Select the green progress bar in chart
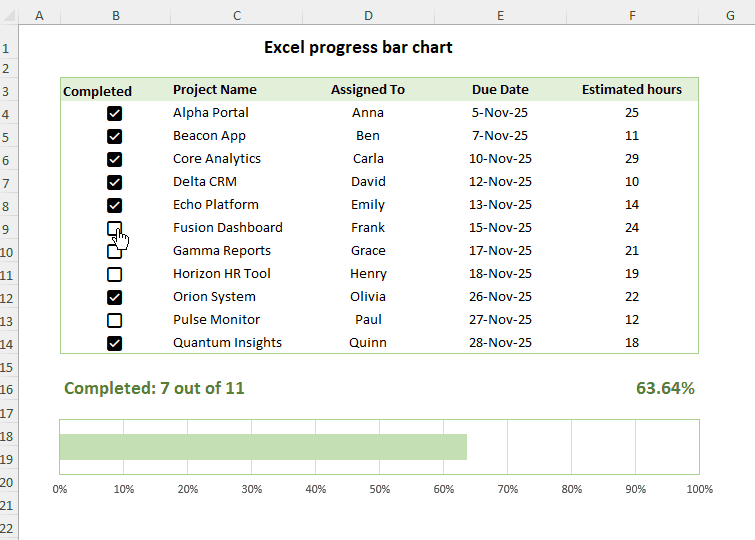The width and height of the screenshot is (755, 540). (x=263, y=447)
